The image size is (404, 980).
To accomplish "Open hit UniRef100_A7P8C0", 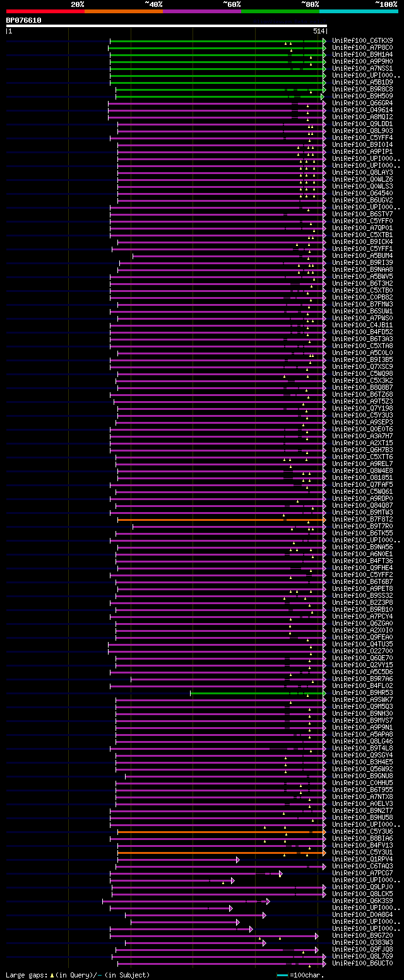I will tap(362, 47).
